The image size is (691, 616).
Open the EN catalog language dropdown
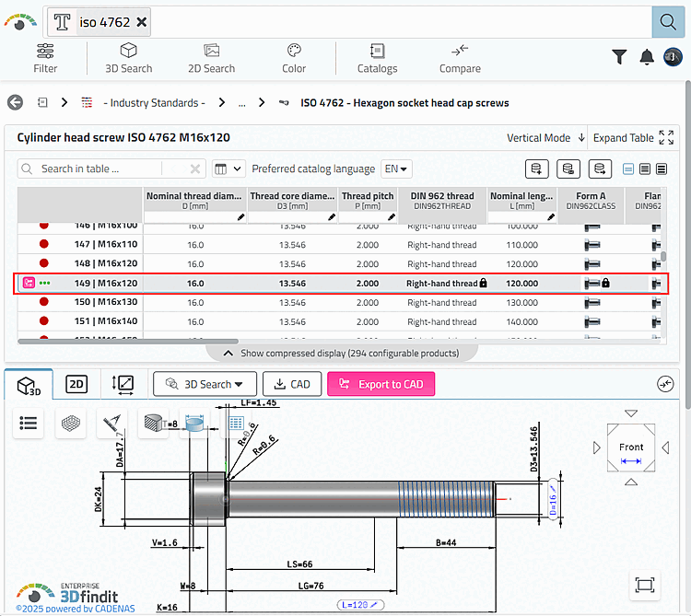(x=397, y=169)
